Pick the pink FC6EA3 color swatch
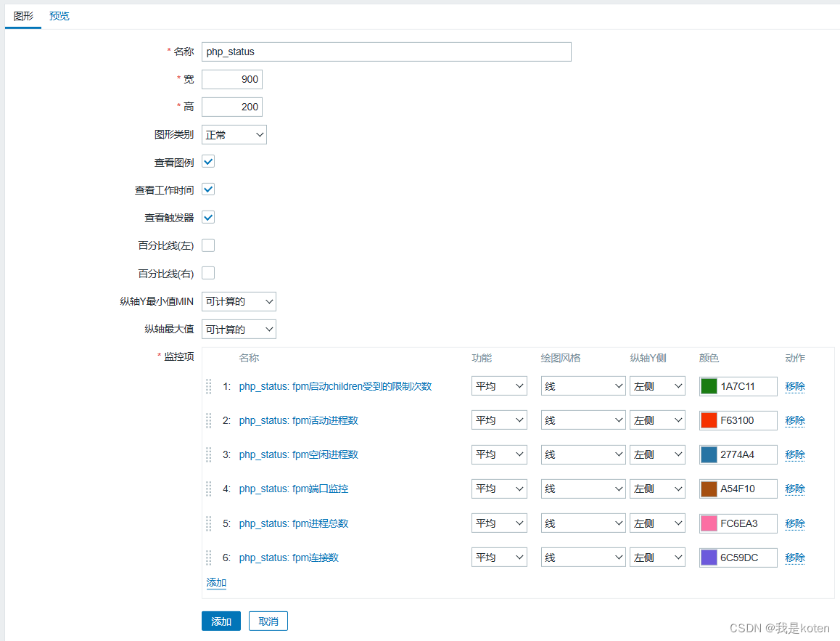This screenshot has width=840, height=641. click(709, 523)
